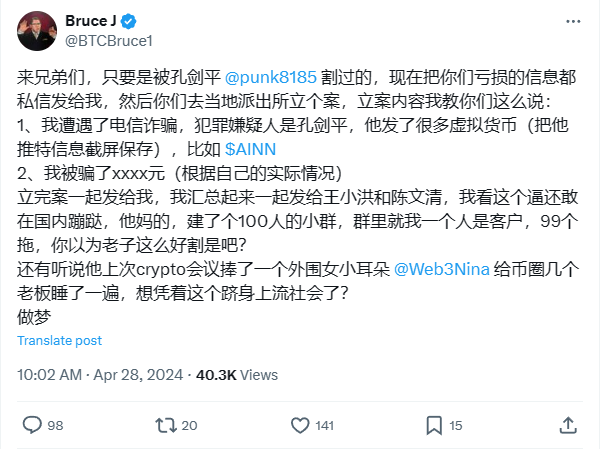The image size is (600, 449).
Task: Click the Bruce J display name
Action: click(x=91, y=21)
